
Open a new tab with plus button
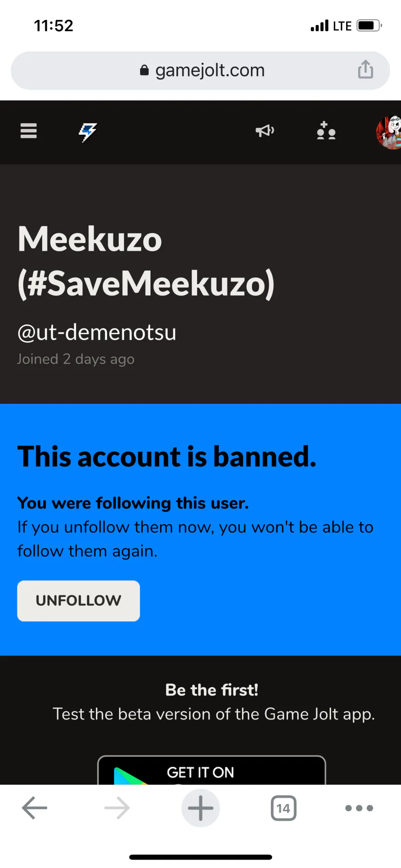pyautogui.click(x=200, y=808)
